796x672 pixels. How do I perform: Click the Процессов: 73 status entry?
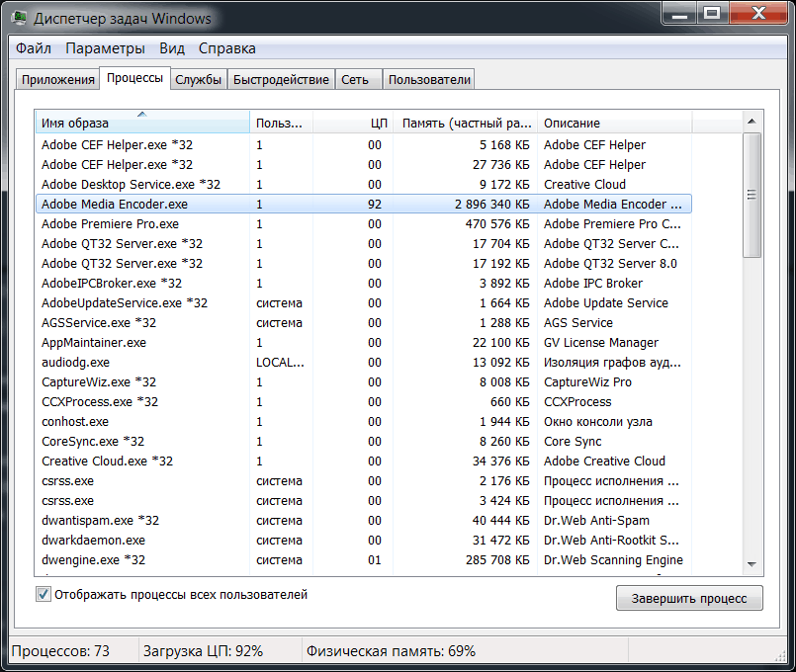tap(60, 650)
